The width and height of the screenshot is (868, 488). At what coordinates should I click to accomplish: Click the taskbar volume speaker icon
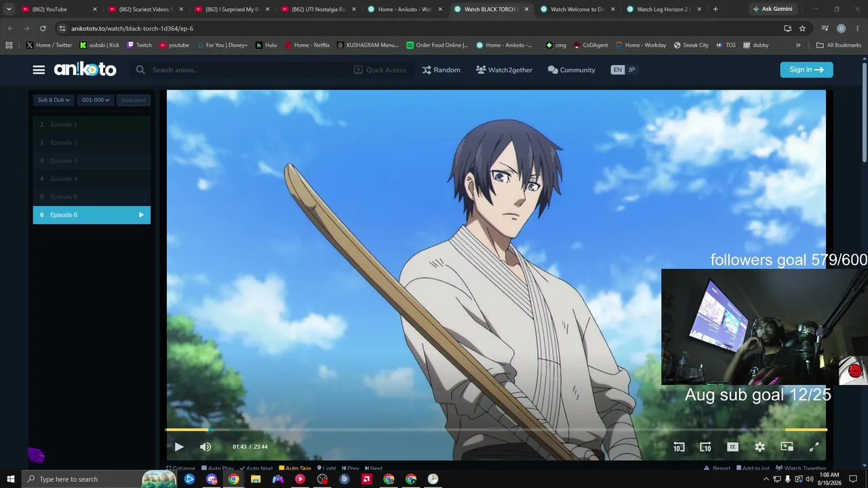pyautogui.click(x=810, y=479)
